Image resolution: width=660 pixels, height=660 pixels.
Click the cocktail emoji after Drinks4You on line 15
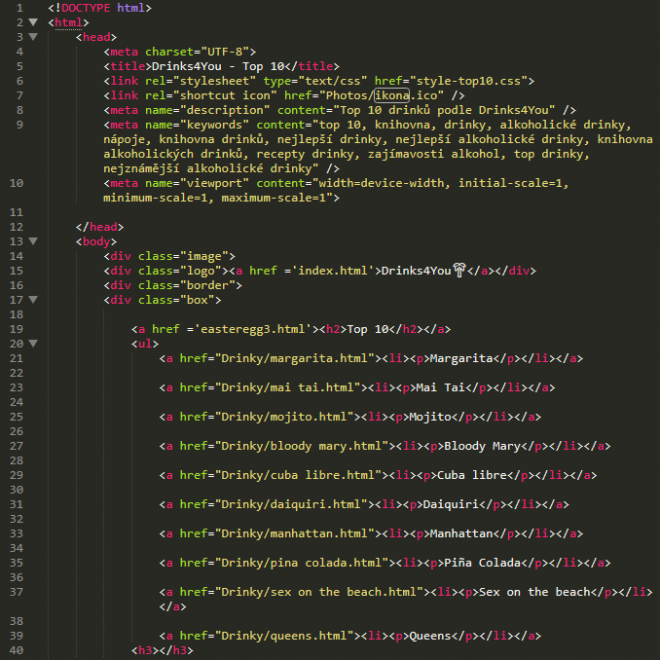[x=459, y=270]
